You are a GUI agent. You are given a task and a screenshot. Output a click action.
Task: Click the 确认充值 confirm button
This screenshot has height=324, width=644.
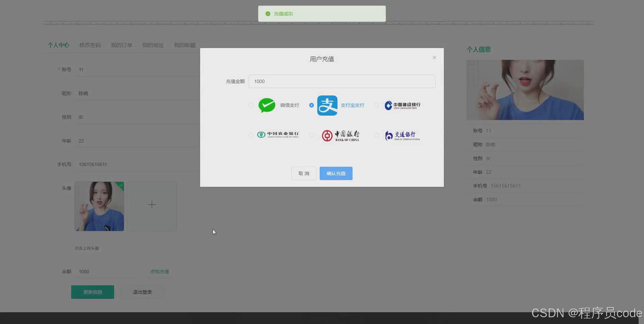[x=336, y=173]
